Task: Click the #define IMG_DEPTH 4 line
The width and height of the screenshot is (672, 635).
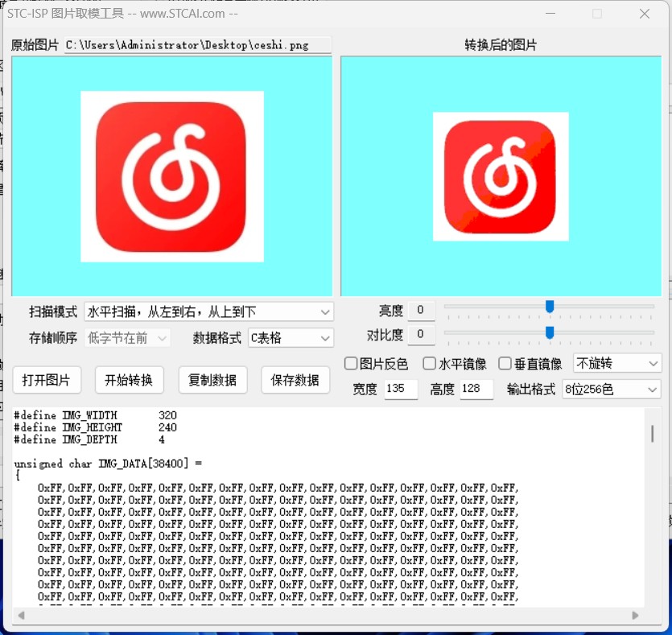Action: pos(89,439)
